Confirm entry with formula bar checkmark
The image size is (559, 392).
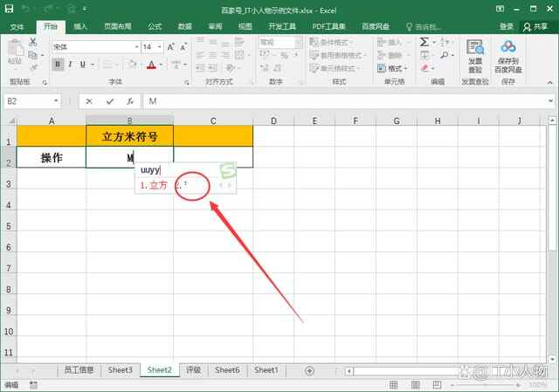click(109, 101)
